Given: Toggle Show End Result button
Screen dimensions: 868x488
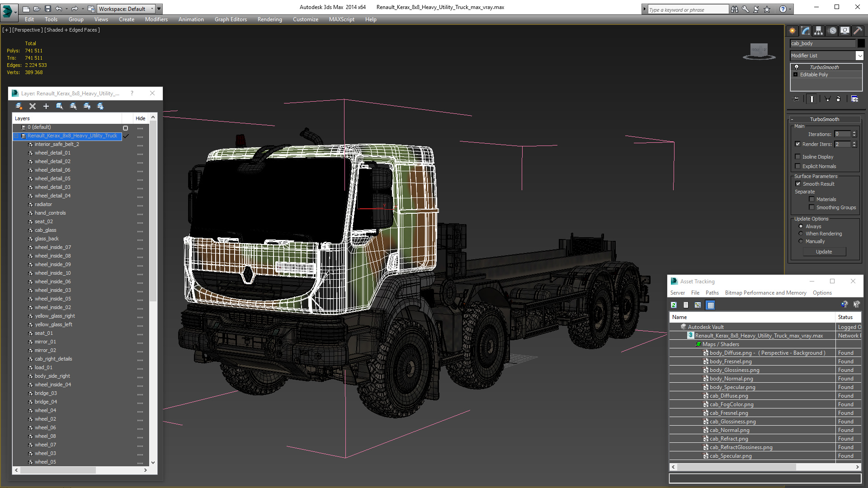Looking at the screenshot, I should point(812,99).
